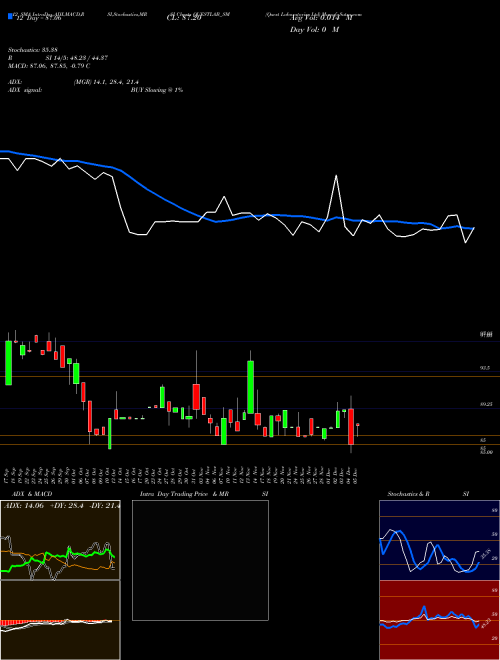This screenshot has height=660, width=500.
Task: Click the blue 12 Day SMA legend square
Action: point(11,16)
